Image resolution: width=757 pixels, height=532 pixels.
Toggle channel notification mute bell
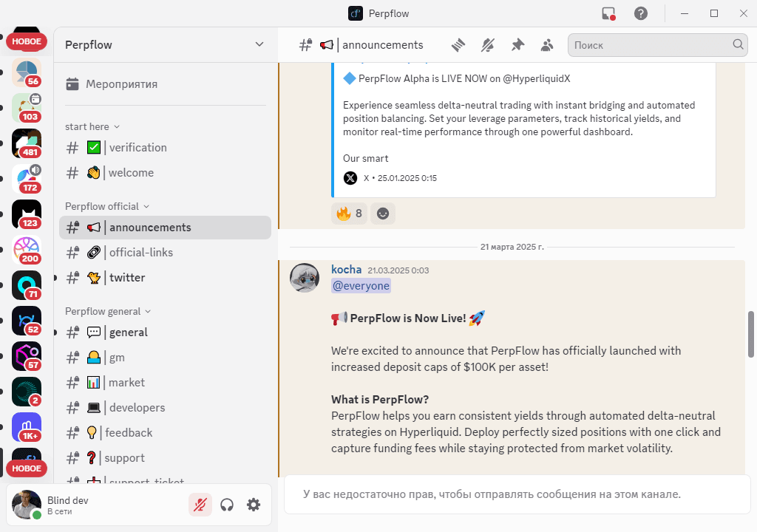(488, 45)
